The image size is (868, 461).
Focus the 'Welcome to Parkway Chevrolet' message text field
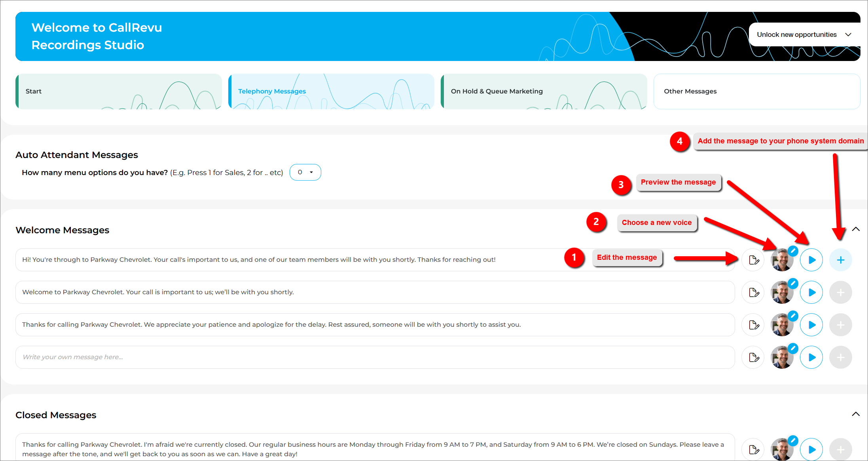coord(375,292)
